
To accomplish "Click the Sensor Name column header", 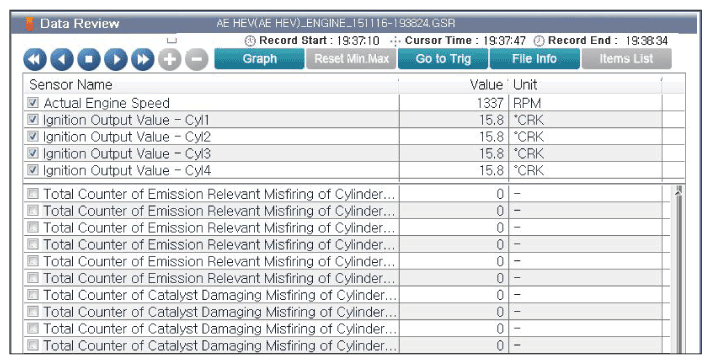I will (x=211, y=85).
